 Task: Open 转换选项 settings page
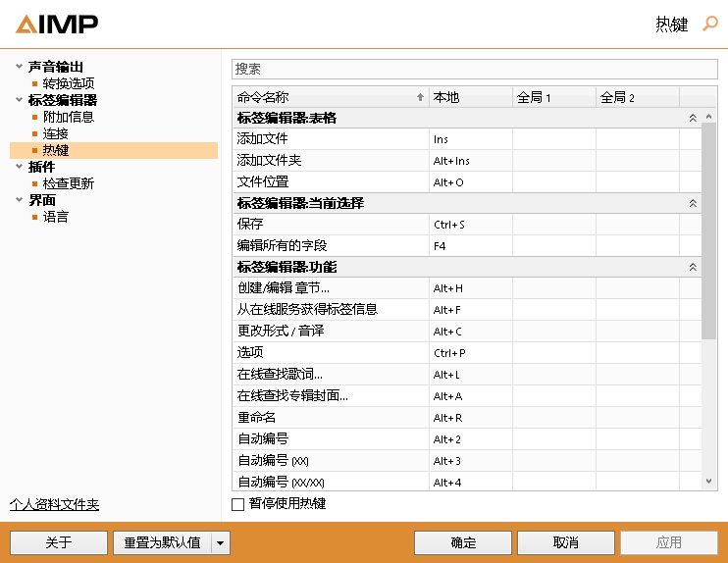pos(69,83)
